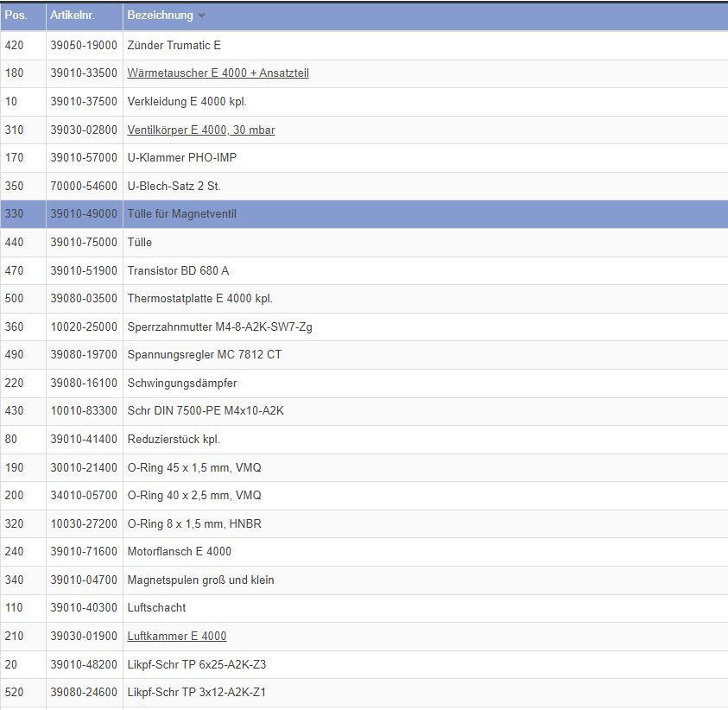The width and height of the screenshot is (728, 710).
Task: Select highlighted Tülle für Magnetventil row
Action: click(x=181, y=214)
